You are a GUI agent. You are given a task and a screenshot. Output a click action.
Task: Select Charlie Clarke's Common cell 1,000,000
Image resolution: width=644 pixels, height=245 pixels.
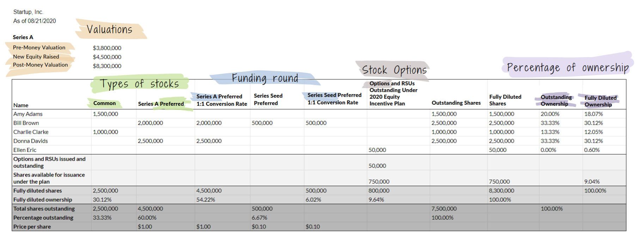pyautogui.click(x=105, y=132)
